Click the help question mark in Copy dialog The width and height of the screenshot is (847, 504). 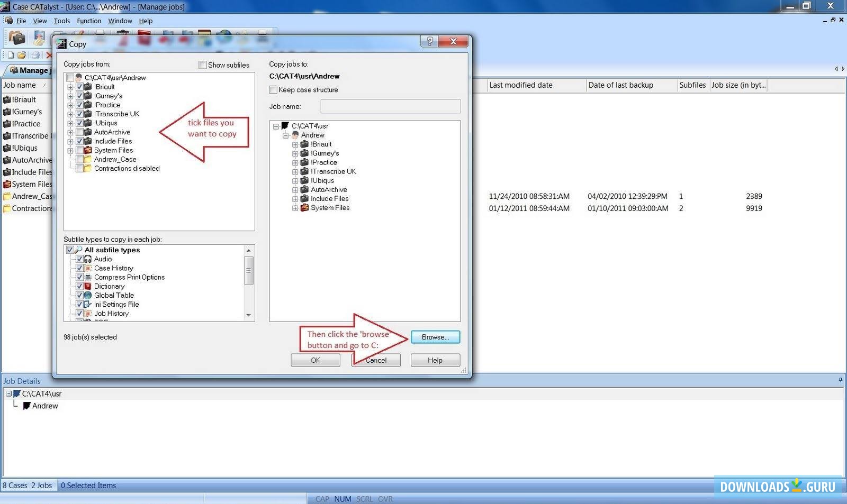coord(430,41)
